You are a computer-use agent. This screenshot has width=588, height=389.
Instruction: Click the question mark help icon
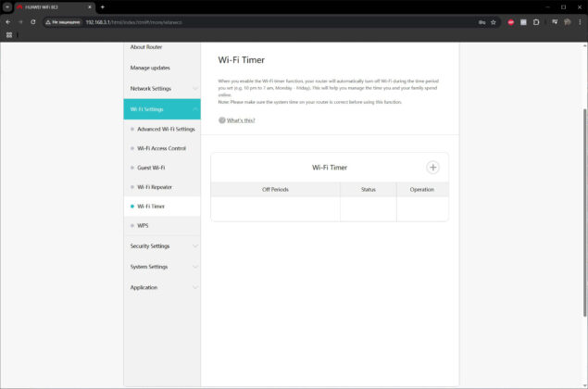click(222, 120)
